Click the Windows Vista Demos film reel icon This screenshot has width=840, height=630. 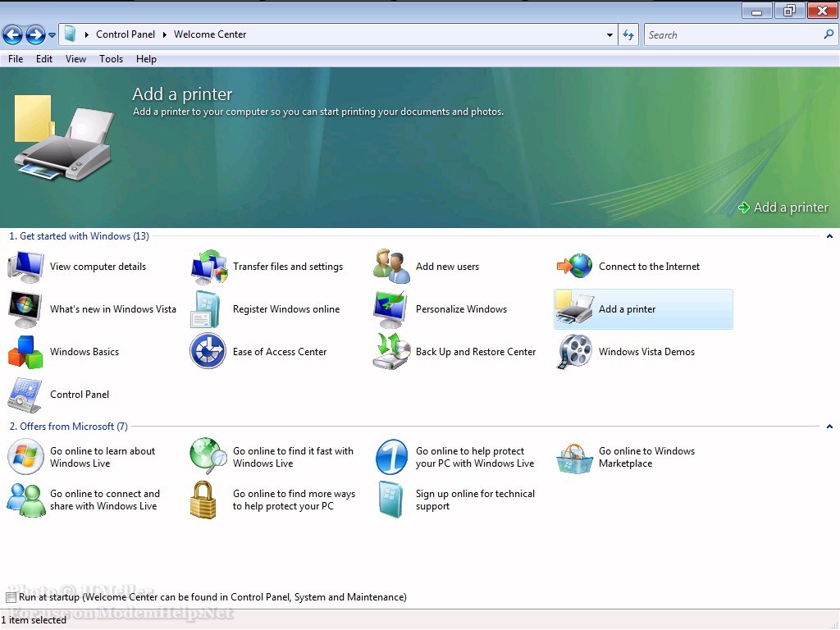pyautogui.click(x=574, y=351)
